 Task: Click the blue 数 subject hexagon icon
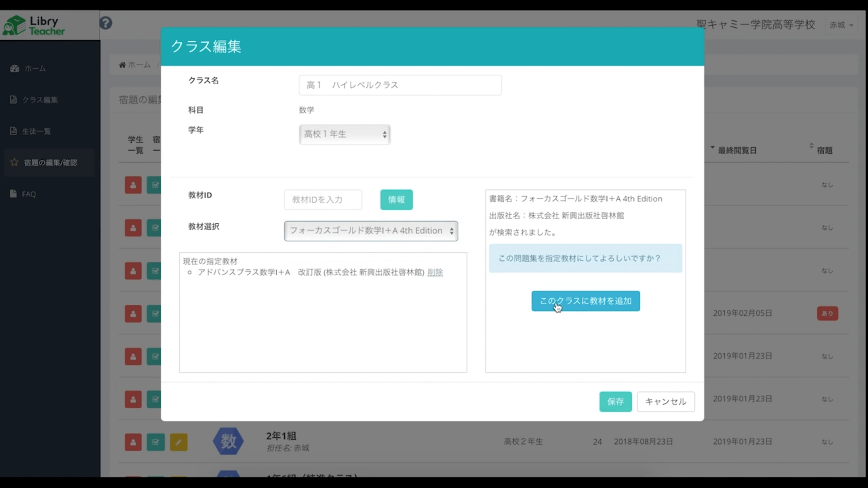(x=228, y=441)
